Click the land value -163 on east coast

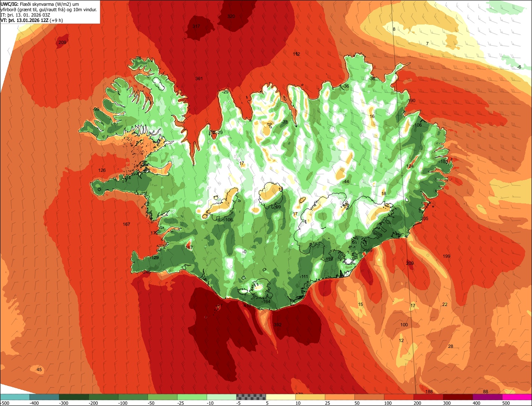pyautogui.click(x=443, y=161)
